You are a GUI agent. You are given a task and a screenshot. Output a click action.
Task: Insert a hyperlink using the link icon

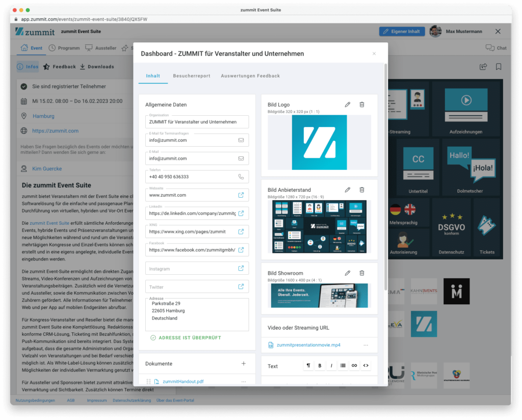coord(354,365)
